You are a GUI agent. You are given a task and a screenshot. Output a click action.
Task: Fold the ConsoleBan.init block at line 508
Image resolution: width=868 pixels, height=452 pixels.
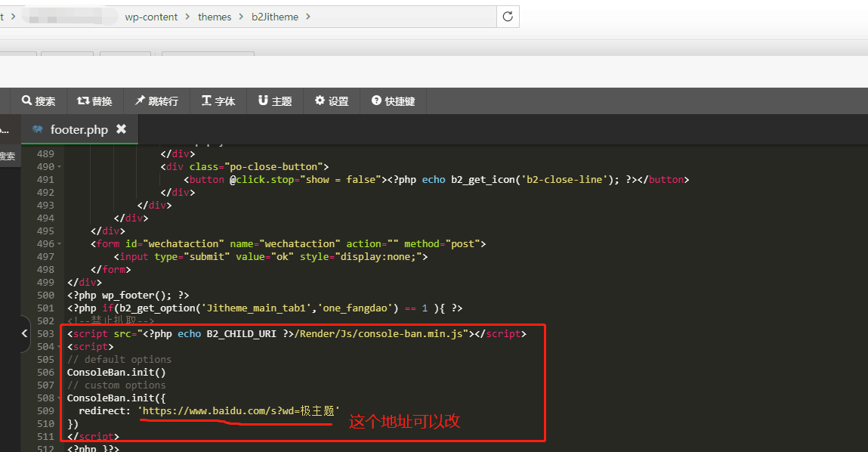(59, 398)
